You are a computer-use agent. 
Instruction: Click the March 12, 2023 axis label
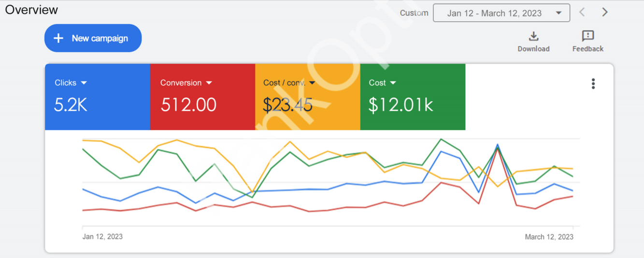549,237
